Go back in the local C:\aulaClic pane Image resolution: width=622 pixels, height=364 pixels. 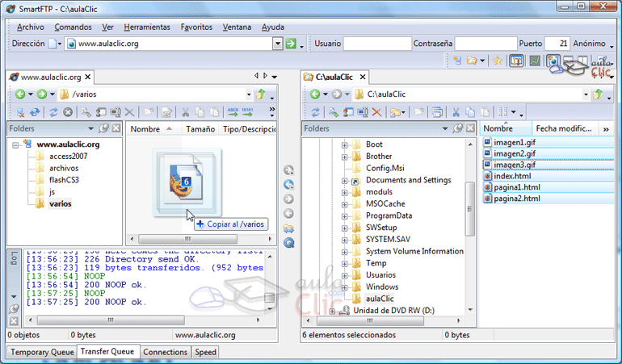pos(315,94)
